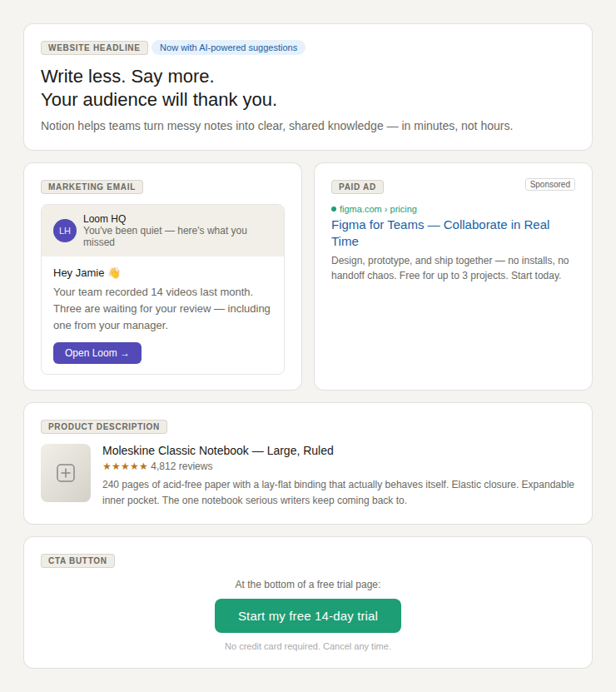Open the Figma for Teams ad headline link
The height and width of the screenshot is (692, 616).
(440, 233)
